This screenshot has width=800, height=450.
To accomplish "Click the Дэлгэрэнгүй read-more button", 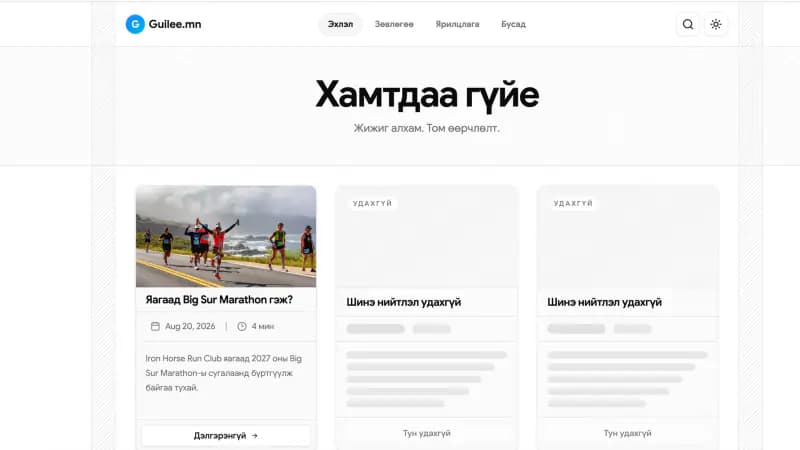I will point(226,436).
